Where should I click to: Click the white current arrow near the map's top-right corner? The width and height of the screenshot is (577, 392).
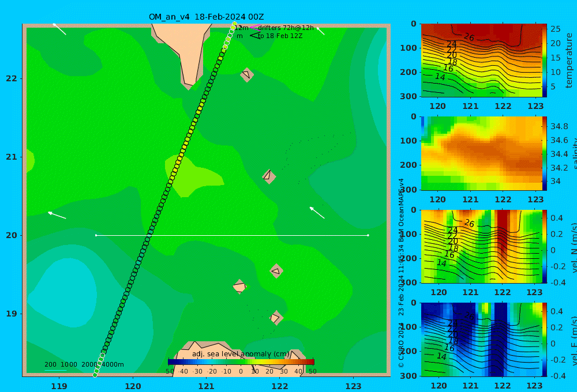point(320,31)
